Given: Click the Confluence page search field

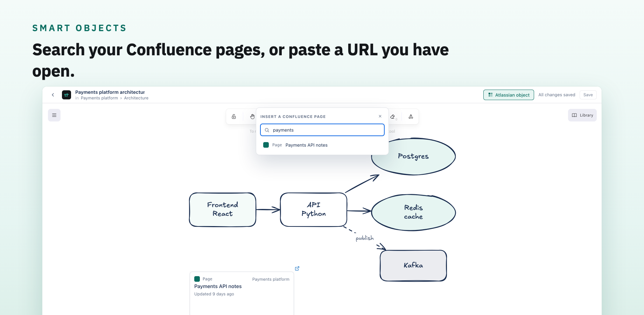Looking at the screenshot, I should click(x=322, y=130).
